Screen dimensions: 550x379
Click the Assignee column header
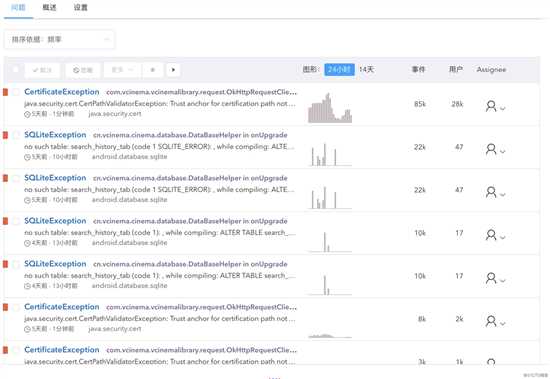pos(491,69)
